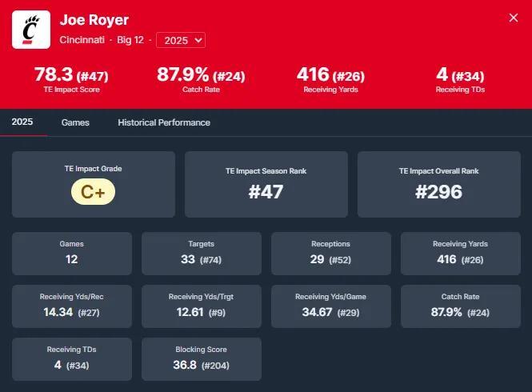The image size is (532, 392).
Task: Click the 78.3 TE Impact Score header stat
Action: pos(71,79)
